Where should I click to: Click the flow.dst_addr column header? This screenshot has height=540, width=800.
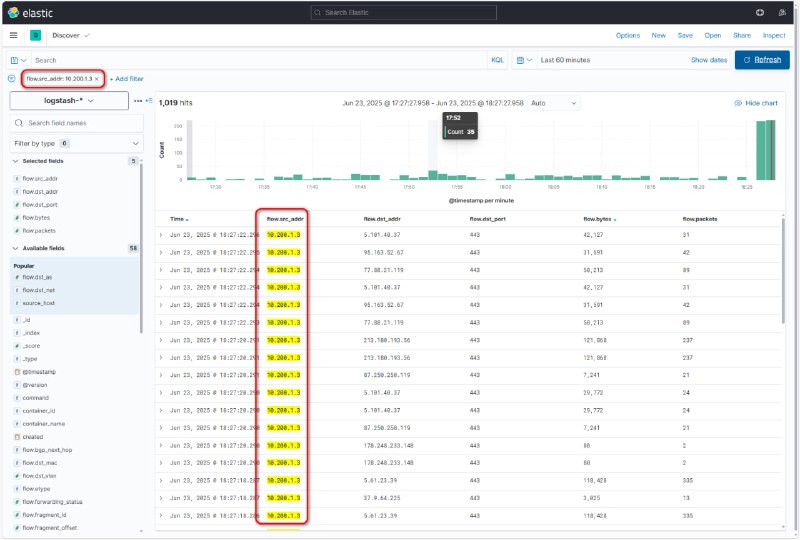[382, 219]
